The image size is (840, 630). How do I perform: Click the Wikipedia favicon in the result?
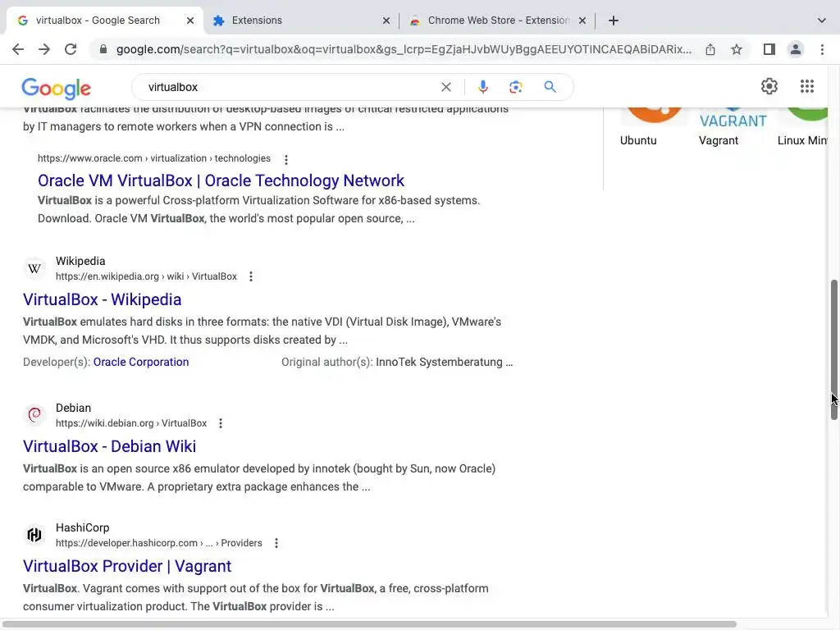pos(34,268)
